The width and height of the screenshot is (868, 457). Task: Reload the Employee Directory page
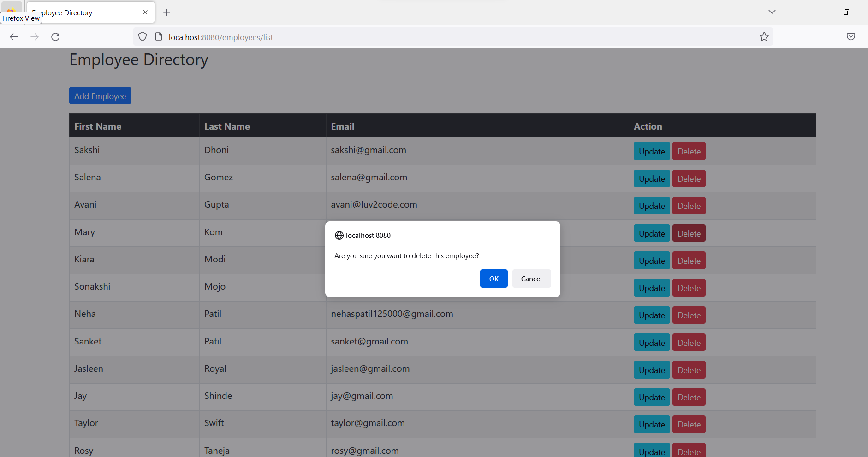(x=55, y=36)
